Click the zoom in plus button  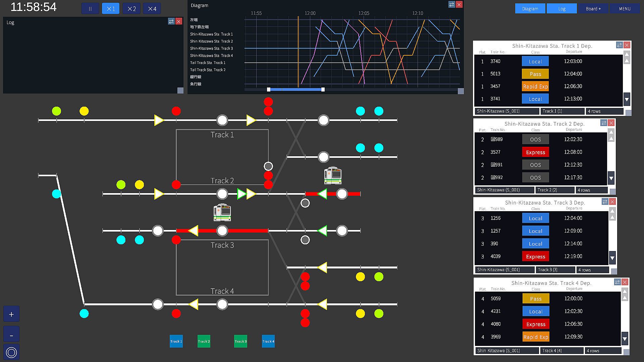tap(11, 314)
